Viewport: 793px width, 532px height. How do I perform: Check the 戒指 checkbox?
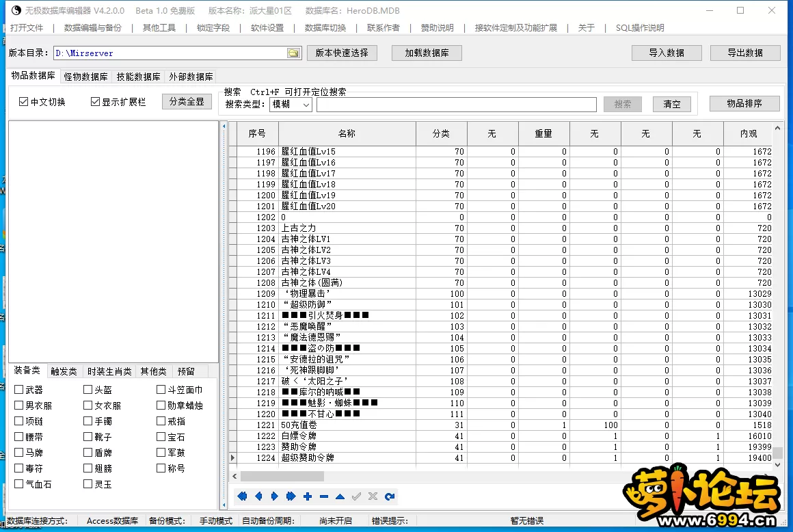pos(161,421)
